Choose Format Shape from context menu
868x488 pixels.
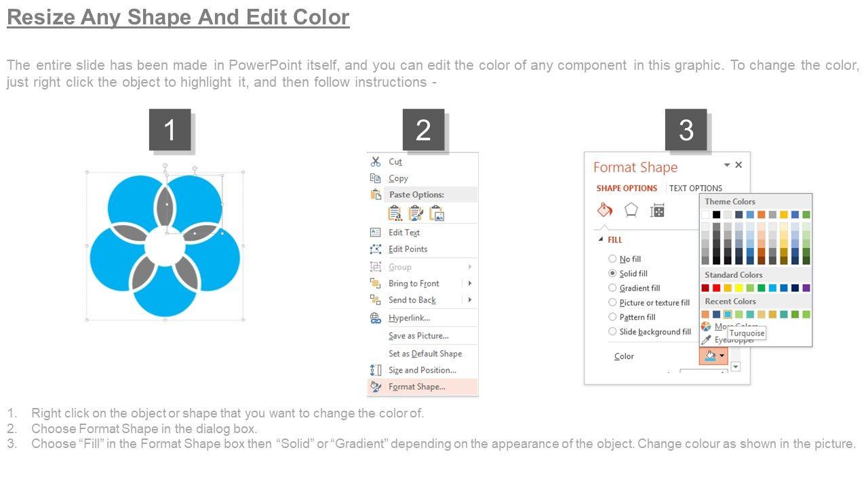click(x=416, y=387)
